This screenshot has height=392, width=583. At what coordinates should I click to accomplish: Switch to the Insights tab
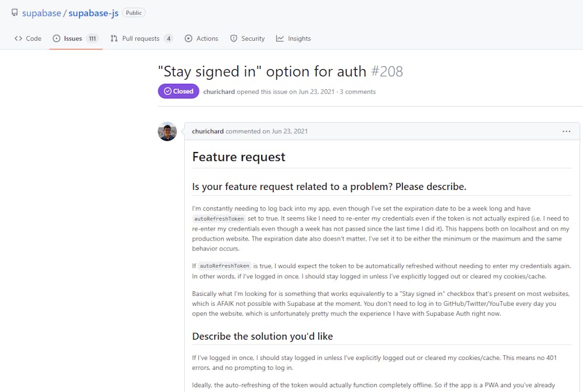pos(299,38)
